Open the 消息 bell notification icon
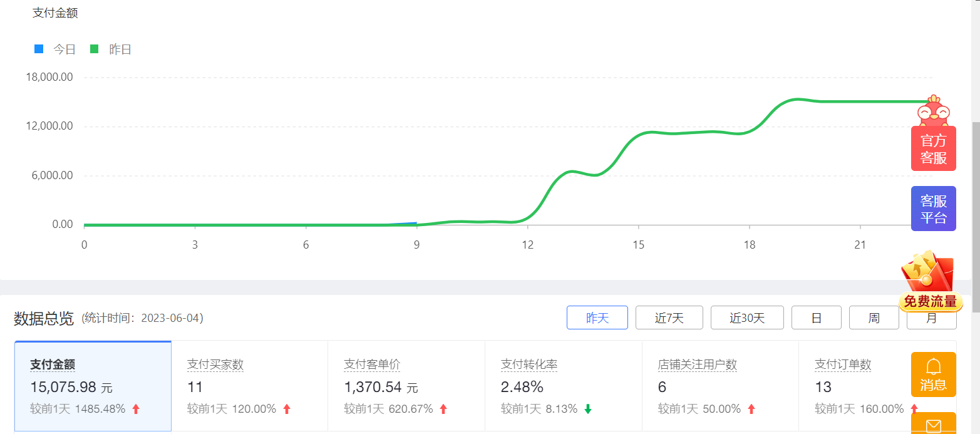Viewport: 980px width, 434px height. click(x=933, y=375)
